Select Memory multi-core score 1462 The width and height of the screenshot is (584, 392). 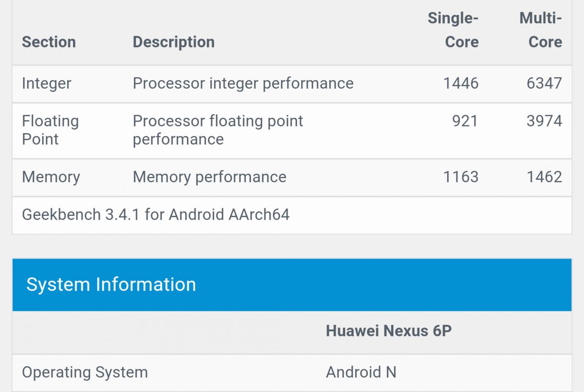(x=544, y=177)
